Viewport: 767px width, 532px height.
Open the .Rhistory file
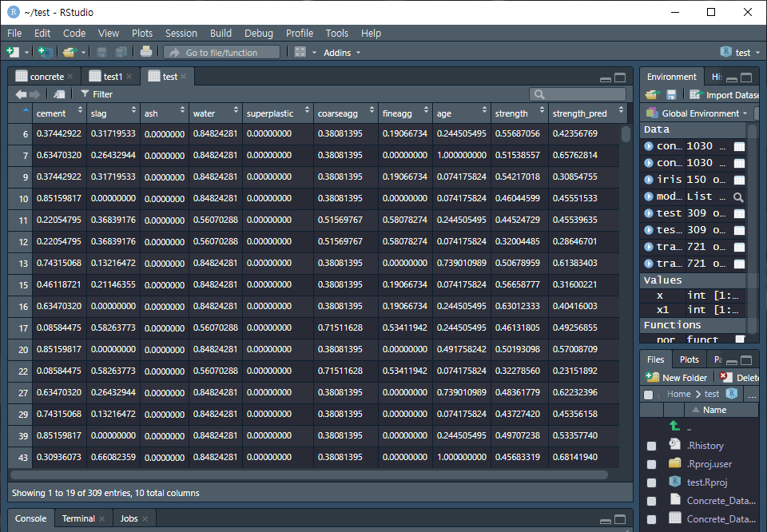[705, 446]
